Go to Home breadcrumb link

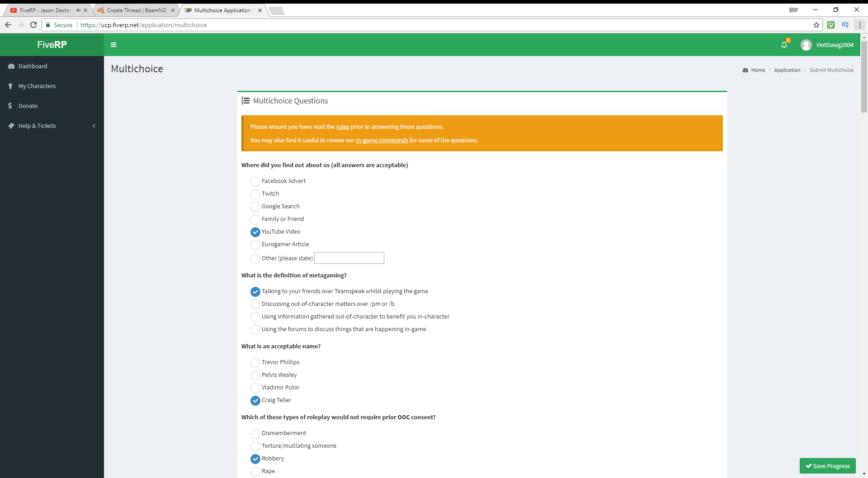(x=758, y=70)
